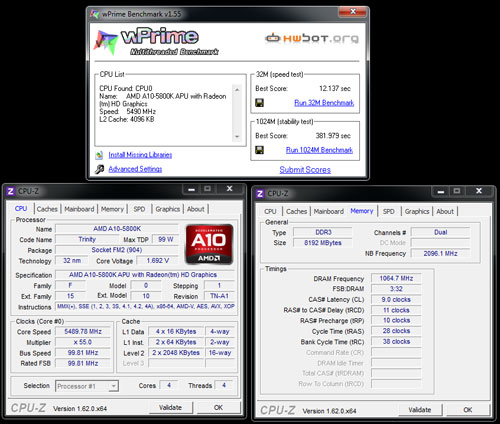Click the floppy save icon beside Run 1024M Benchmark
Viewport: 500px width, 424px height.
[259, 150]
